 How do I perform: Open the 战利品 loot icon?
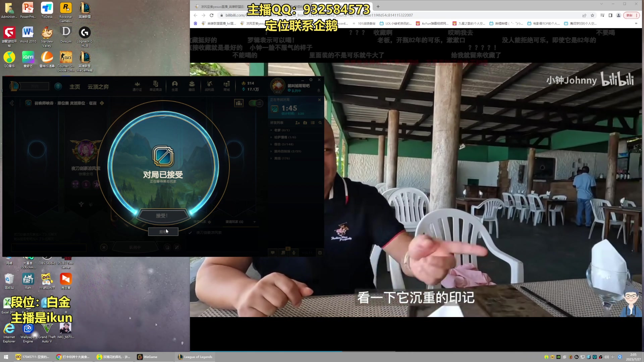click(x=210, y=86)
